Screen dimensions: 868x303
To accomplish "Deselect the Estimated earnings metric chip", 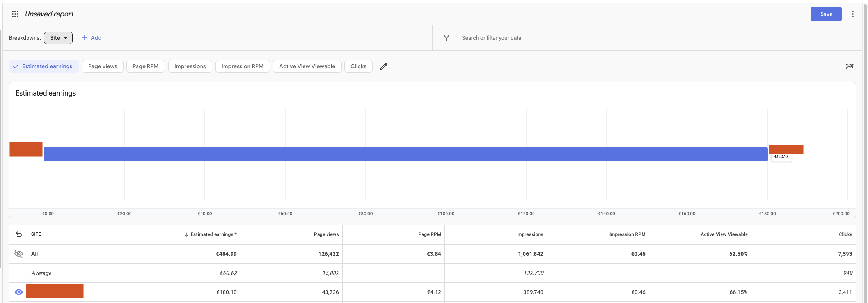I will tap(44, 66).
